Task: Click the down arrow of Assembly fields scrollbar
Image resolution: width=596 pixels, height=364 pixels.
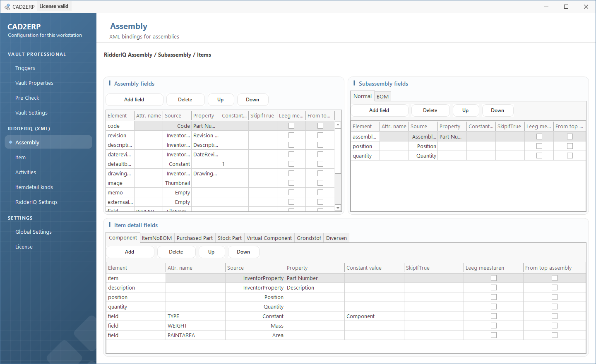Action: (338, 208)
